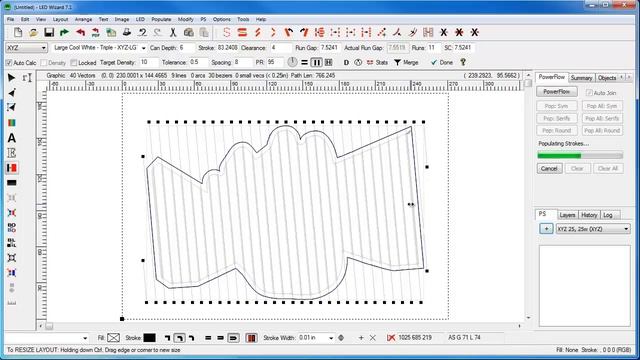Switch to the Log tab

[x=608, y=215]
